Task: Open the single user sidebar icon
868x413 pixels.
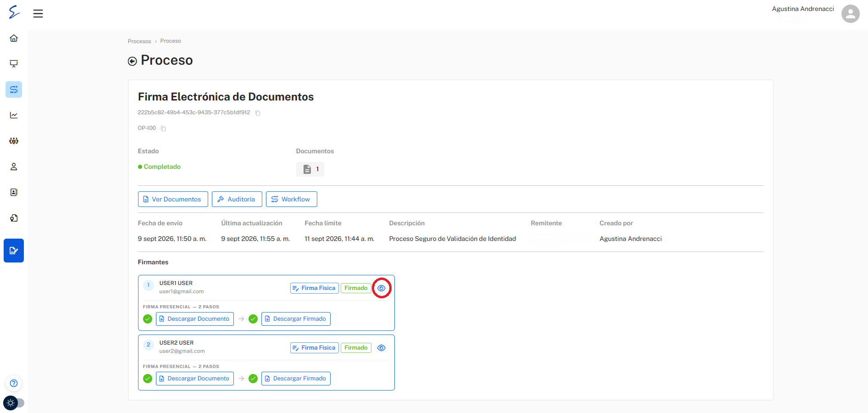Action: (14, 167)
